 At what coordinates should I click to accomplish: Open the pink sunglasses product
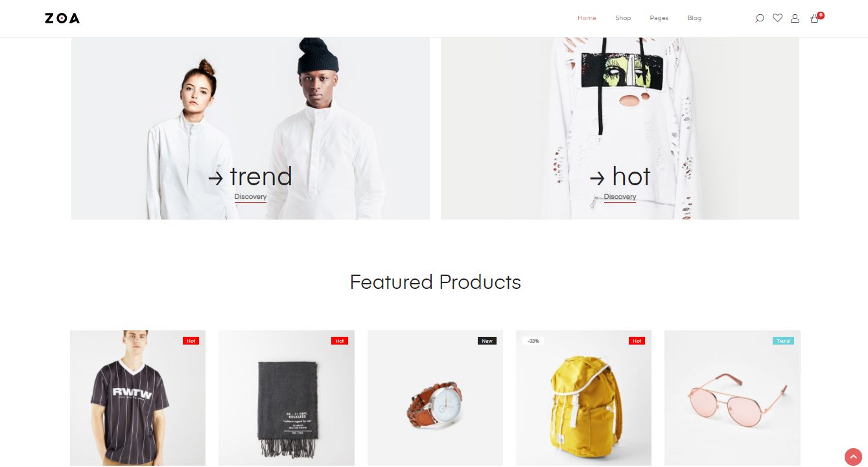point(733,398)
